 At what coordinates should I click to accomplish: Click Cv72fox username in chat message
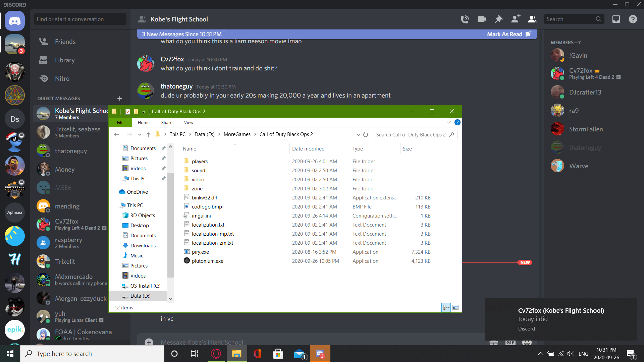point(172,59)
